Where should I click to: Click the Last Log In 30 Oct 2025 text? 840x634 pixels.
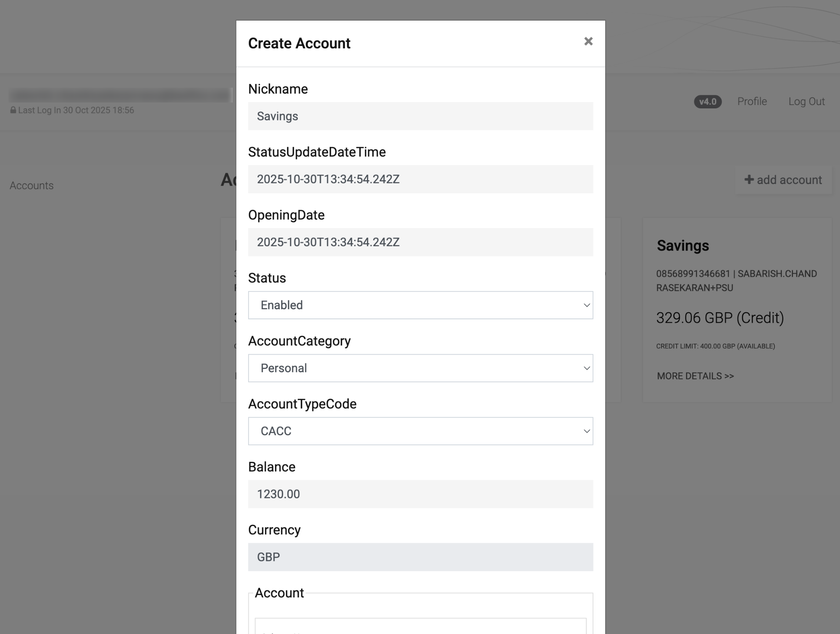pos(76,110)
